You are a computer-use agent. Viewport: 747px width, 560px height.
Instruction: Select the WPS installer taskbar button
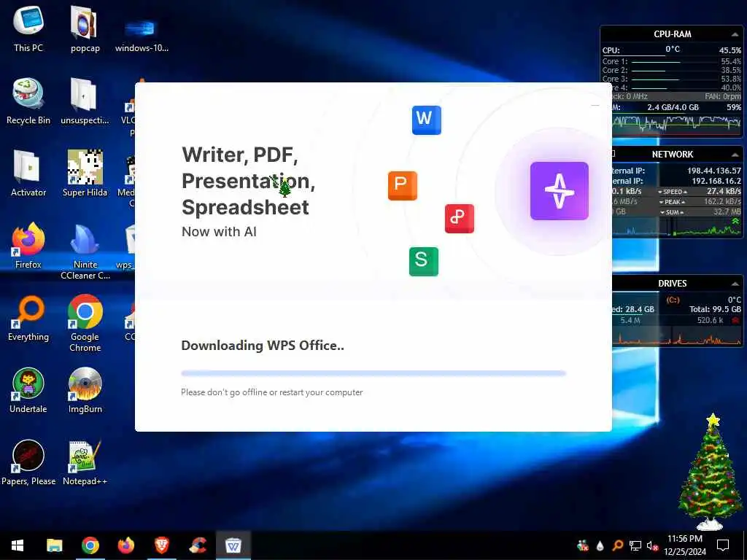click(x=233, y=545)
